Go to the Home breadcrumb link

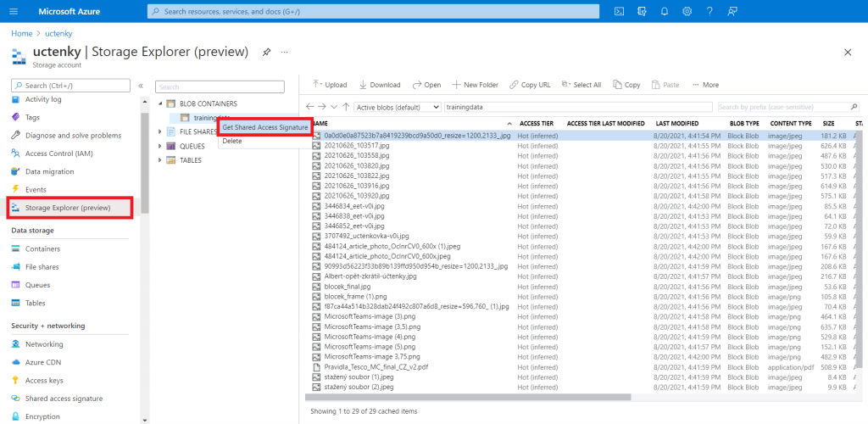[x=21, y=33]
